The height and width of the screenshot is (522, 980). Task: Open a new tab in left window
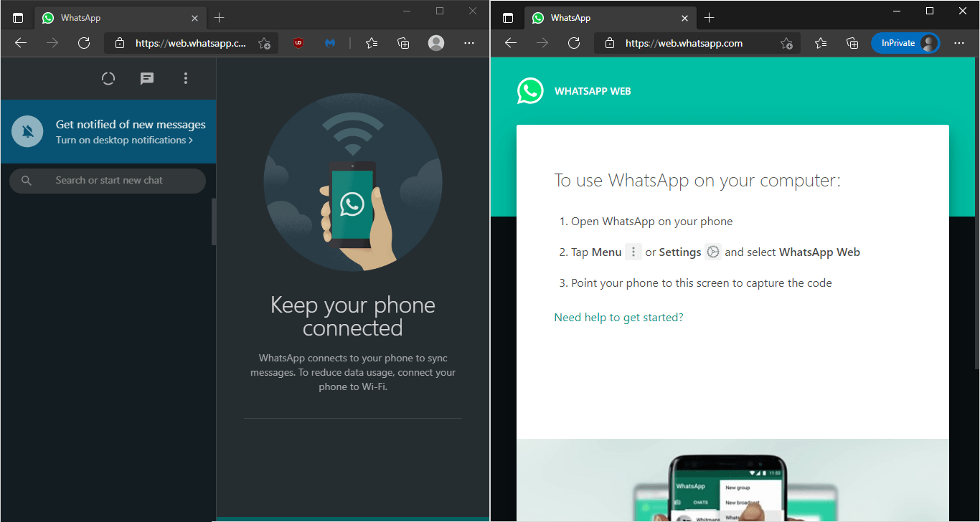[x=220, y=18]
